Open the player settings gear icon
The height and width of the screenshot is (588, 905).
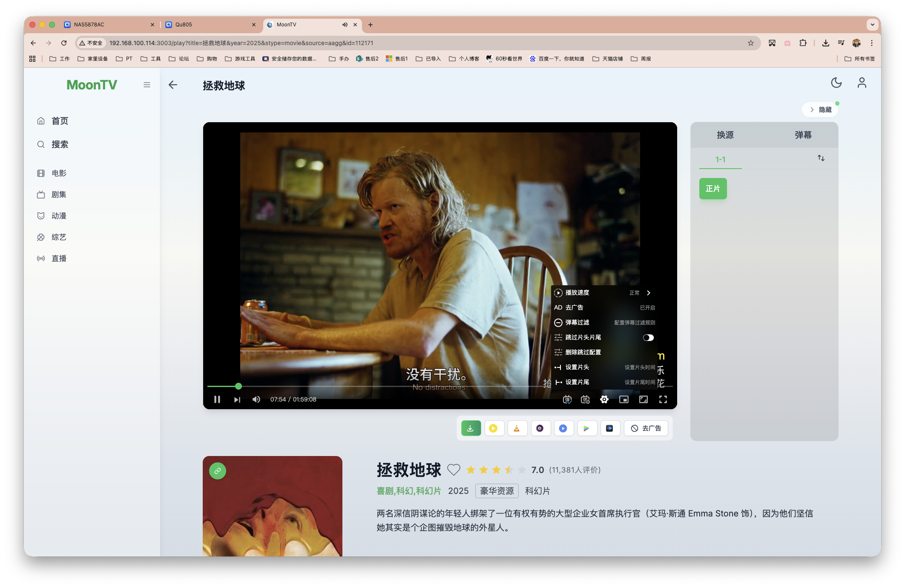tap(604, 399)
